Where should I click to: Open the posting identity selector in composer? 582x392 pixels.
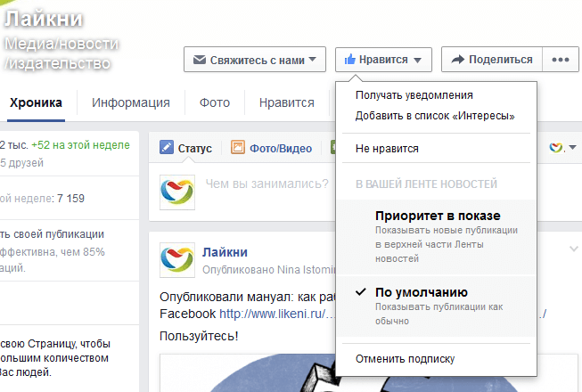[563, 147]
